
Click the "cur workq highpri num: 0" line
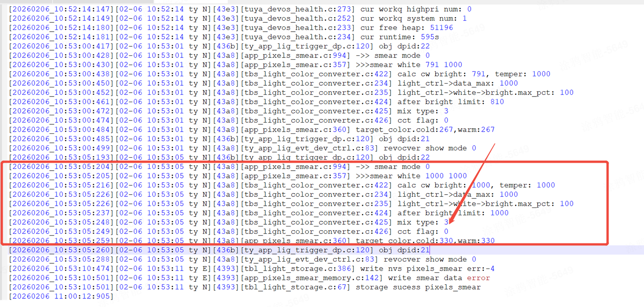[x=415, y=9]
